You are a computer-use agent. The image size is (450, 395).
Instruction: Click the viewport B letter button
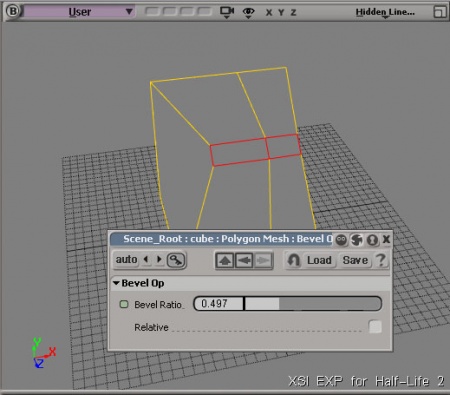13,11
